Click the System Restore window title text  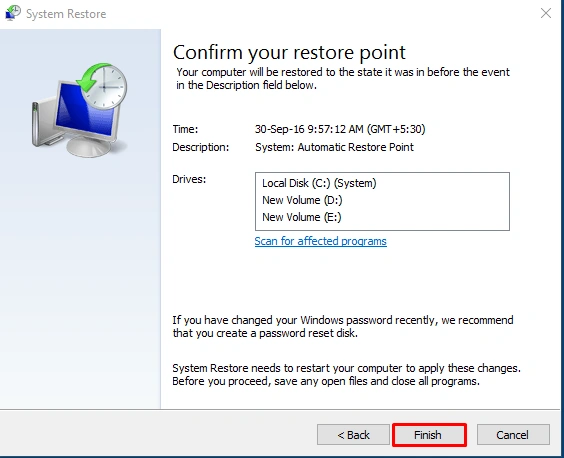click(x=66, y=14)
